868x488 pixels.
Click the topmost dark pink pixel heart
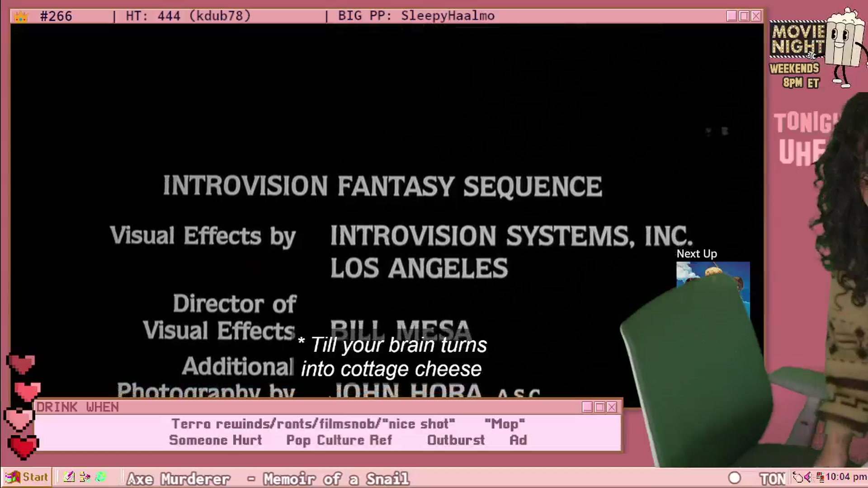[21, 363]
